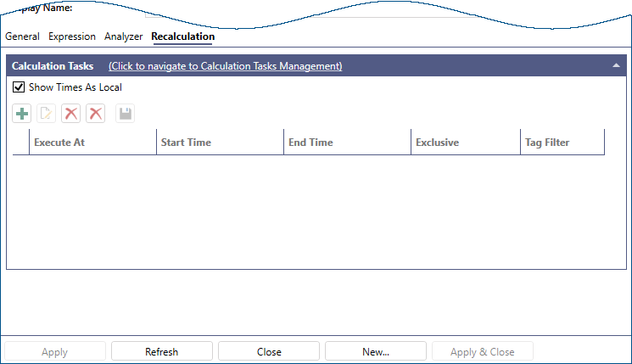The image size is (632, 364).
Task: Collapse the Calculation Tasks panel with the triangle
Action: click(x=615, y=65)
